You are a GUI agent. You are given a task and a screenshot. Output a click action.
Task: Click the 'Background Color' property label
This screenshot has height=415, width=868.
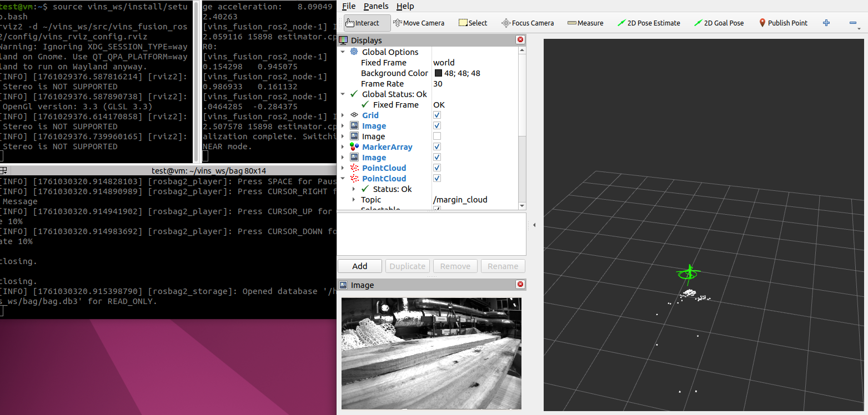point(394,73)
